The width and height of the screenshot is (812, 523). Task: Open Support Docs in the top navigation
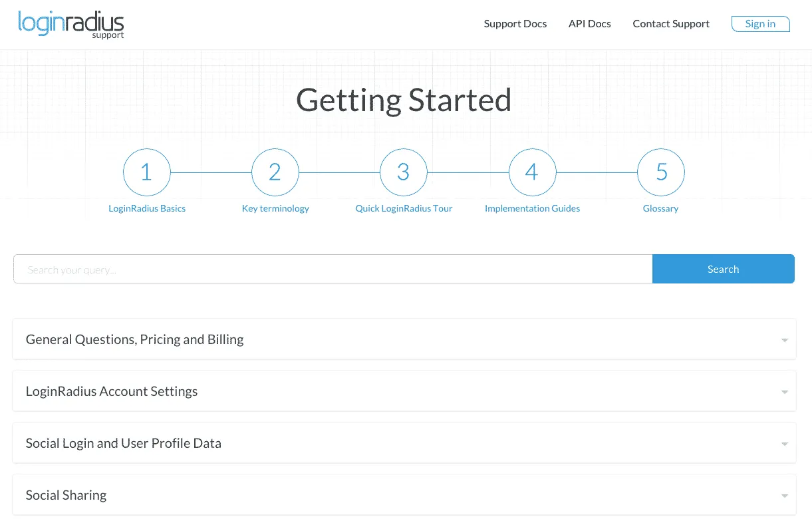(x=515, y=24)
